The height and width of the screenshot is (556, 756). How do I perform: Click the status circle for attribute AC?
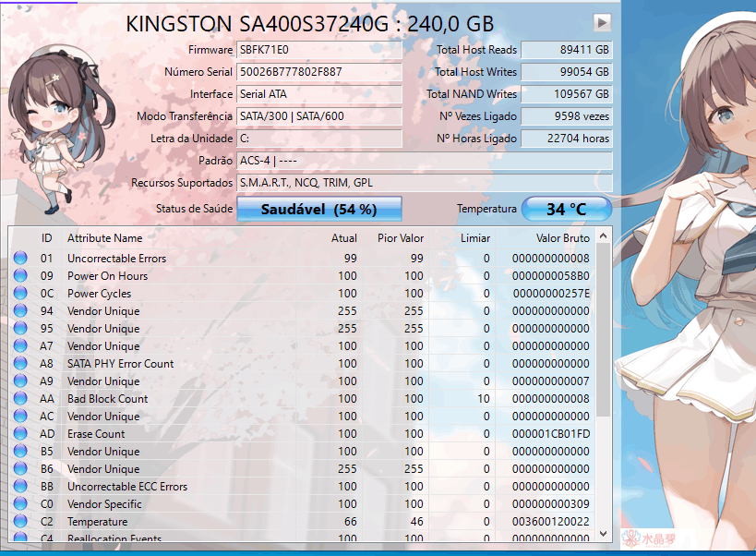pos(20,416)
